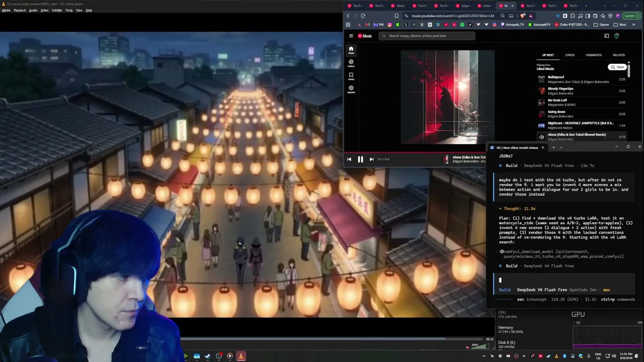Open the Mod bookmarks folder

[x=620, y=25]
